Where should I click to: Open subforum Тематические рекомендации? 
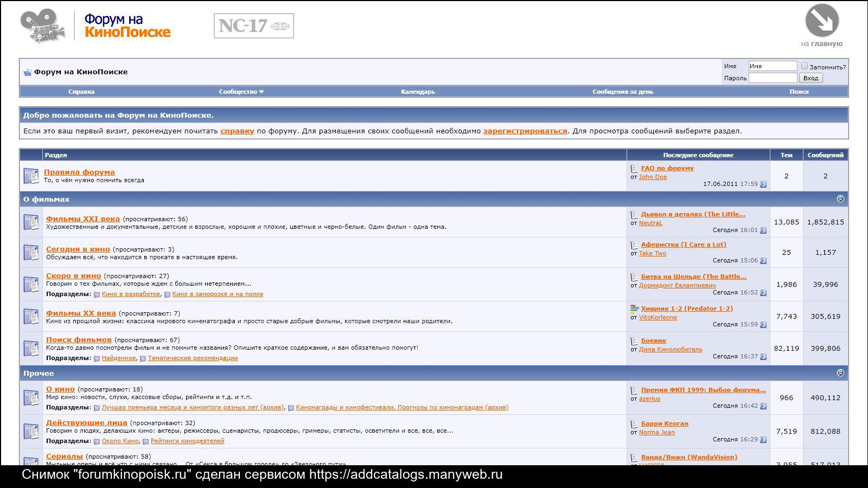pyautogui.click(x=193, y=358)
